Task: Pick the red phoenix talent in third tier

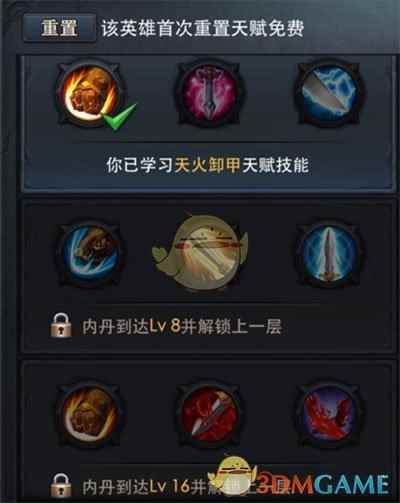Action: coord(329,414)
